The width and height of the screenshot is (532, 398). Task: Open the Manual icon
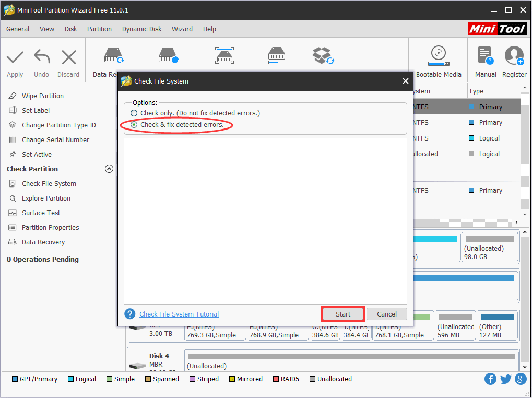click(x=485, y=56)
